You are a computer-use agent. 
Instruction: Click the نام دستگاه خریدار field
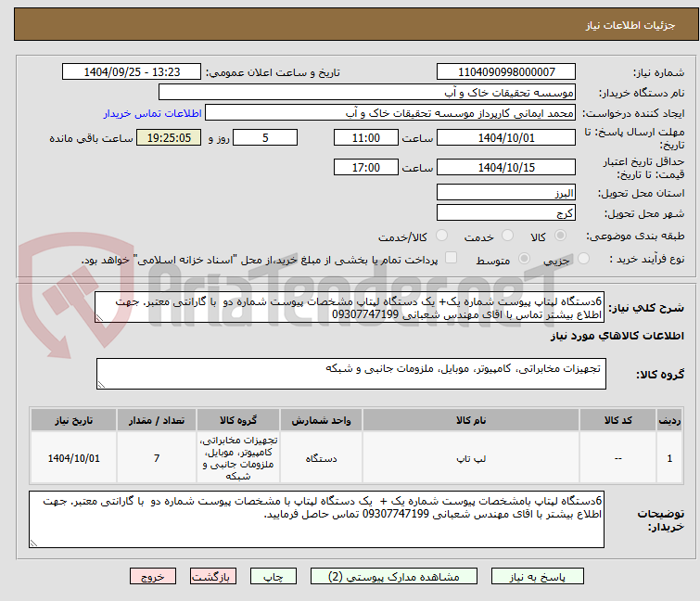[x=367, y=93]
